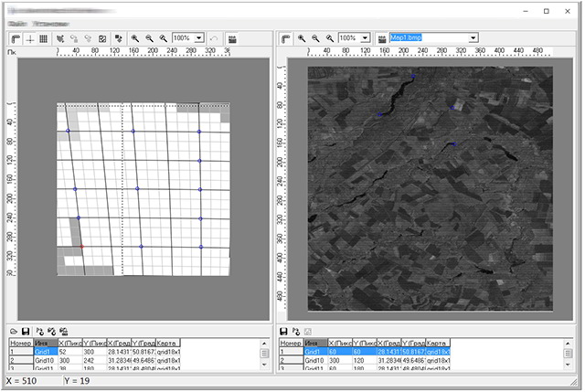The width and height of the screenshot is (585, 392).
Task: Click the red control point on grid
Action: [81, 247]
